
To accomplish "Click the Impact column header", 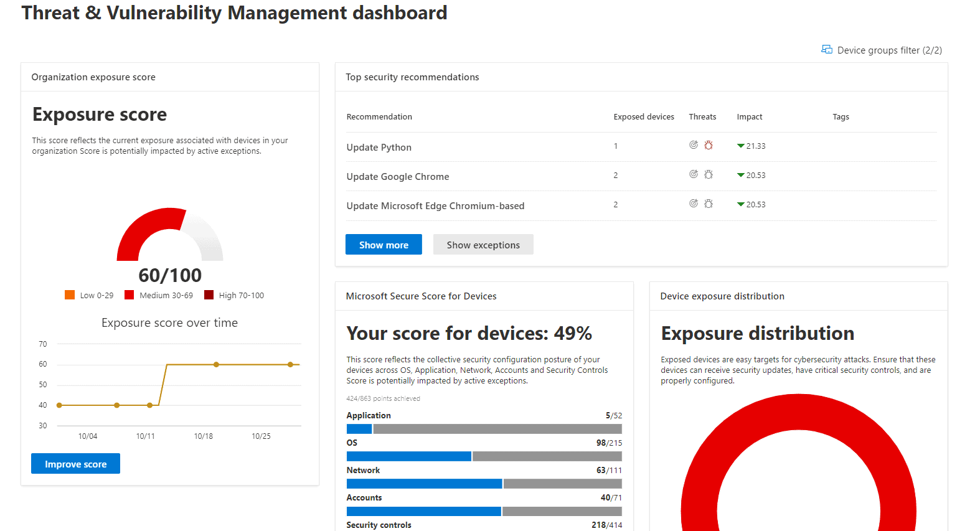I will click(749, 117).
